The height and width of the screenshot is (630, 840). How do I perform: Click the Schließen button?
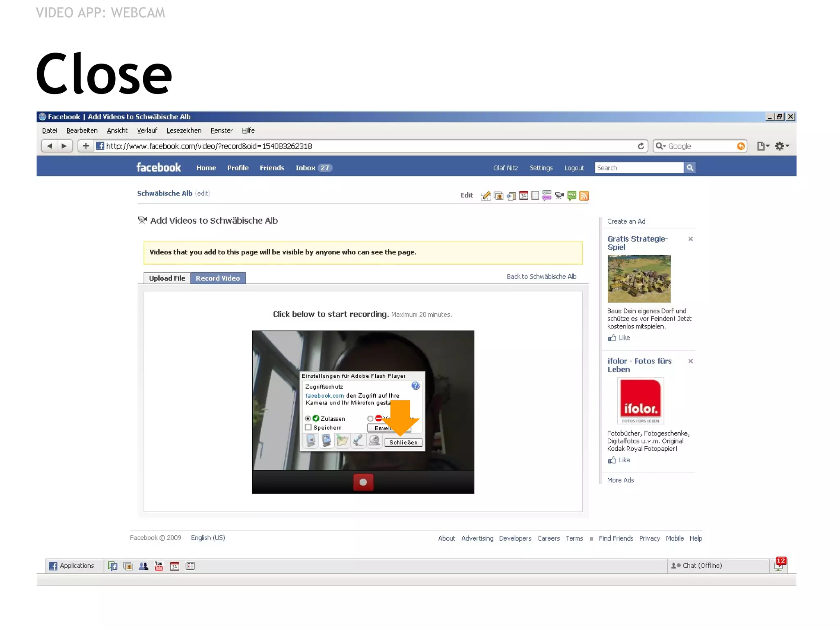tap(404, 442)
